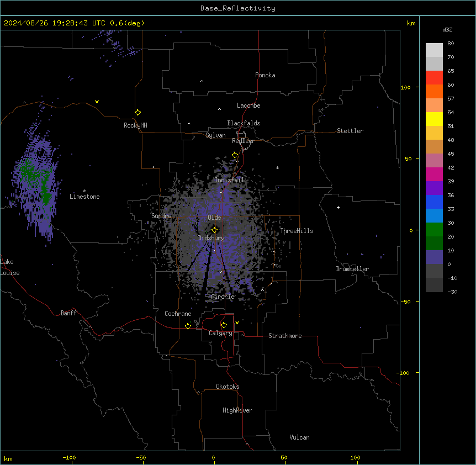Click the Olds town label
This screenshot has width=476, height=465.
click(x=214, y=218)
